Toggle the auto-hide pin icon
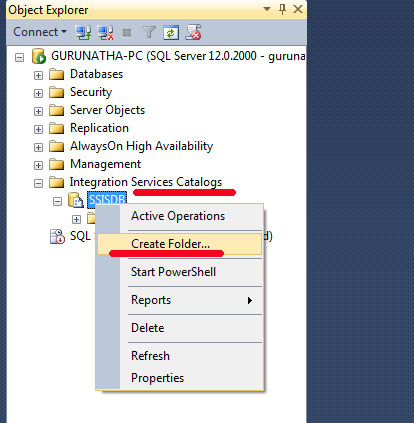Screen dimensions: 414x423 click(282, 9)
